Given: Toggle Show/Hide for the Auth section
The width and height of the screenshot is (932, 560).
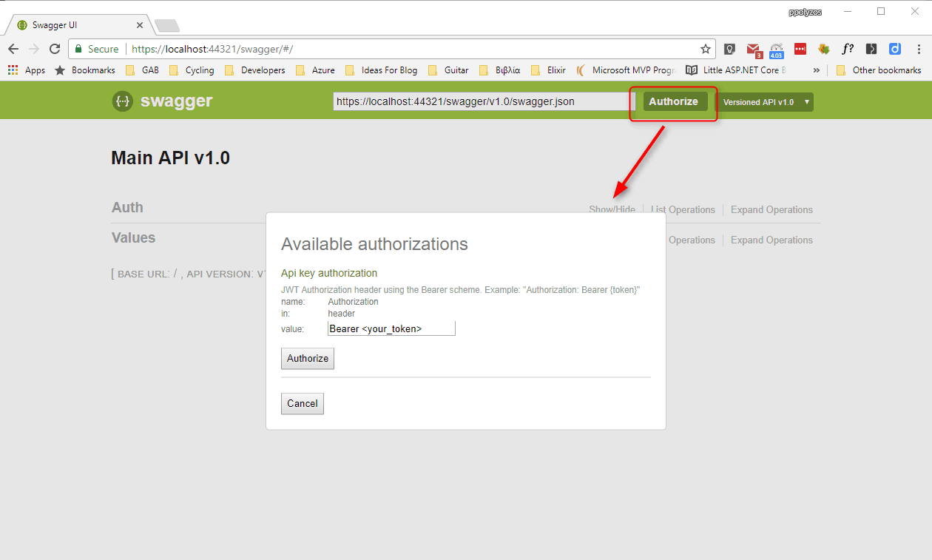Looking at the screenshot, I should click(x=612, y=209).
